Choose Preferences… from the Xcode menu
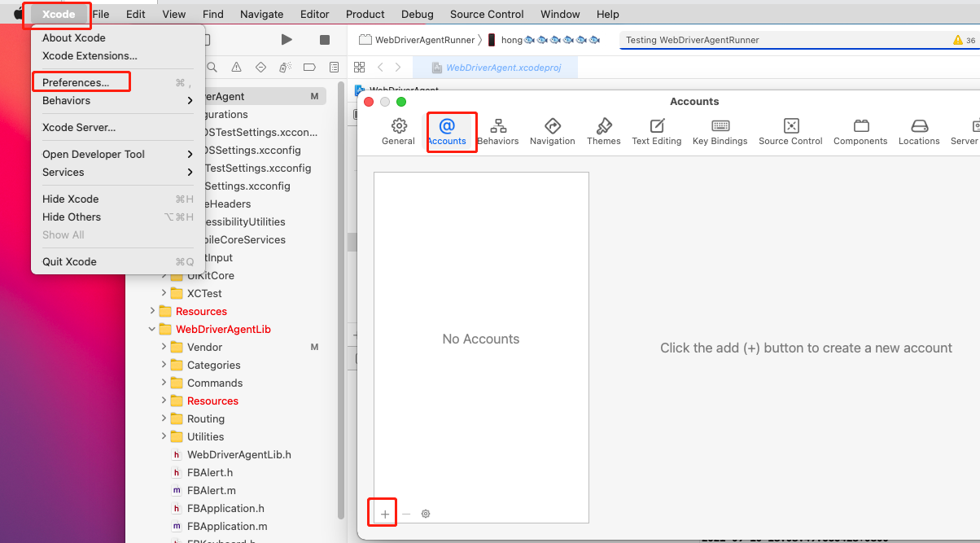The height and width of the screenshot is (543, 980). [118, 82]
